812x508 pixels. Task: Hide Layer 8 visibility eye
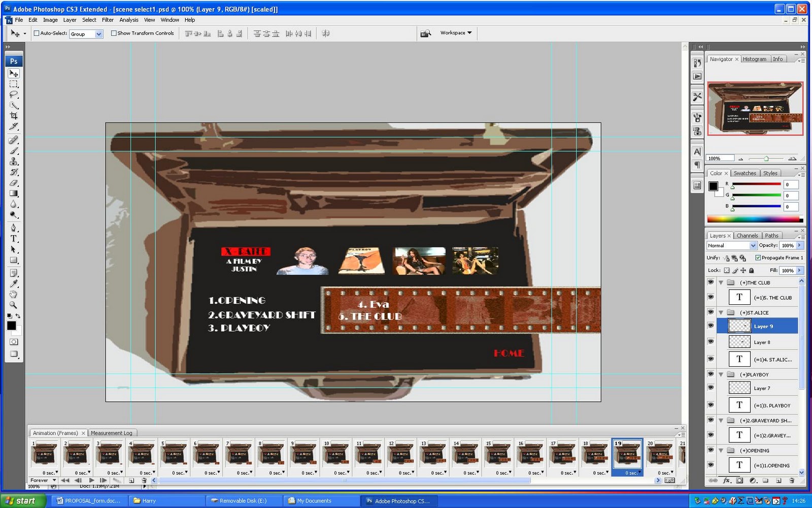tap(710, 341)
